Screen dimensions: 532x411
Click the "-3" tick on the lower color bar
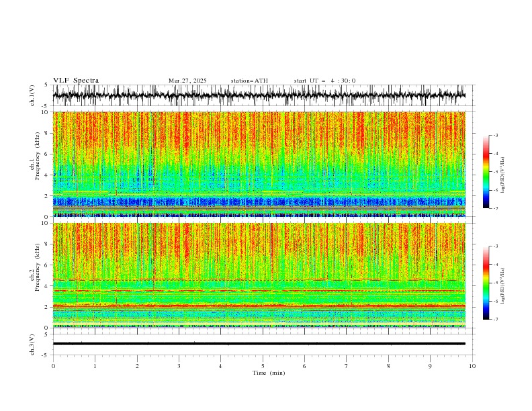[x=495, y=246]
